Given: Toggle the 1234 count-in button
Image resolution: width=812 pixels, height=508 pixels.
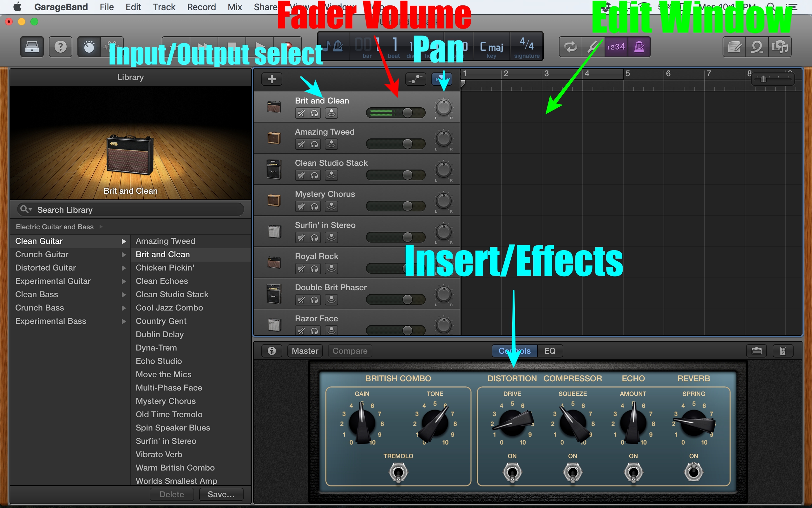Looking at the screenshot, I should pyautogui.click(x=616, y=47).
